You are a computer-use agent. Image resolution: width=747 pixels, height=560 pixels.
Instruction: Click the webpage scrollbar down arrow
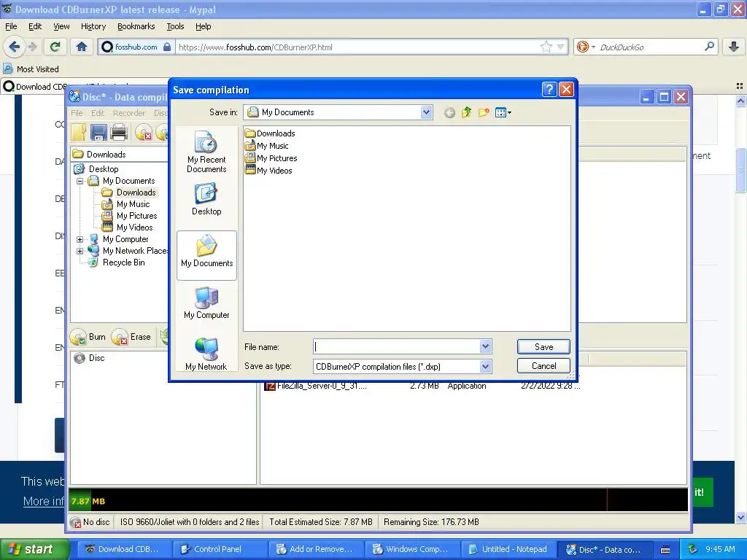pos(740,517)
